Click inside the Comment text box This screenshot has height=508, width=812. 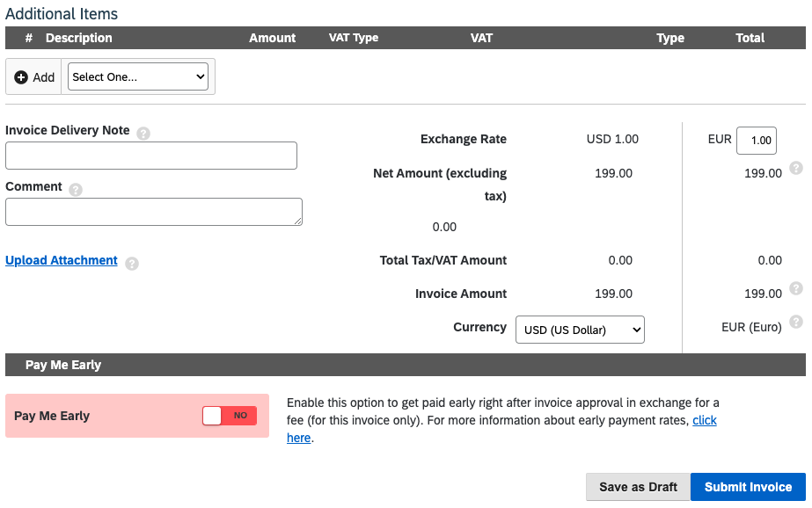[x=154, y=212]
